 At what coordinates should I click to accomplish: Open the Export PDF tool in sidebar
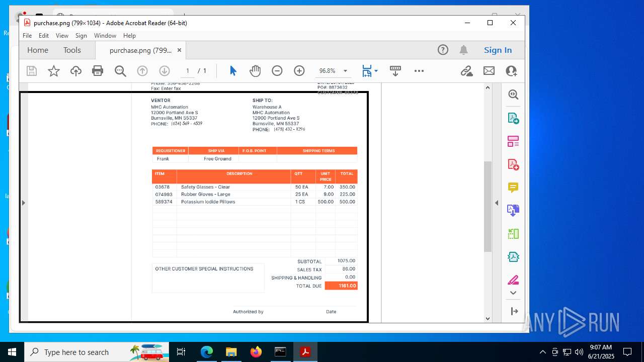513,118
